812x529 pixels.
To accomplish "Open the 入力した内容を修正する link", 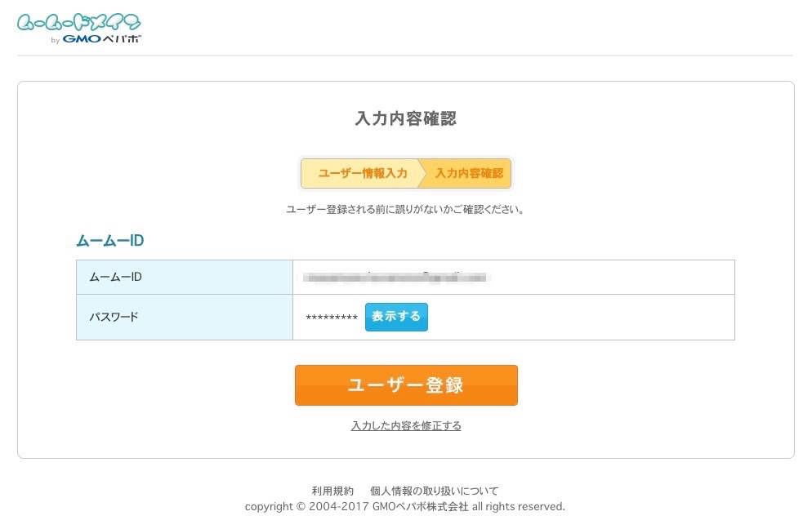I will coord(406,425).
